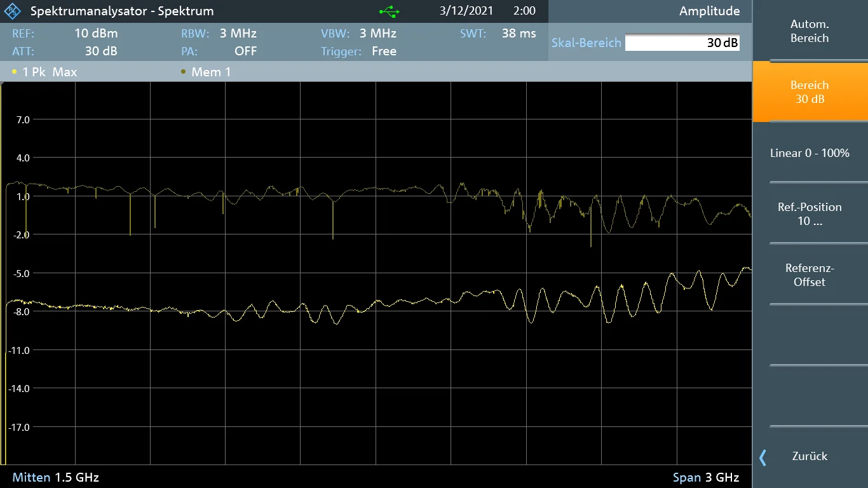Click the olive dot next to Mem 1

coord(184,72)
